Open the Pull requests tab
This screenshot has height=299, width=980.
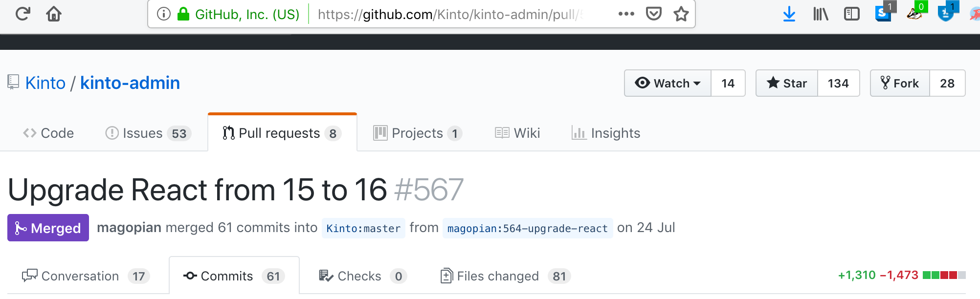(x=282, y=133)
